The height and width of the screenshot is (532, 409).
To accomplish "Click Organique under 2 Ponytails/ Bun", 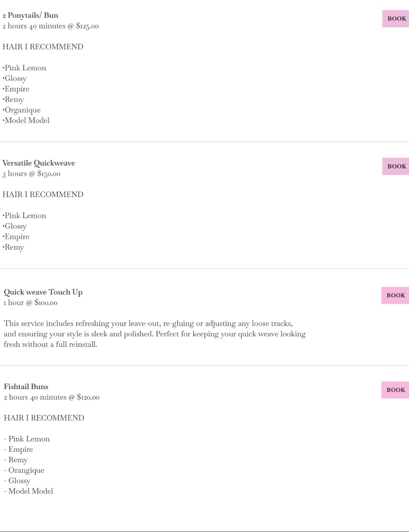I will (x=22, y=110).
